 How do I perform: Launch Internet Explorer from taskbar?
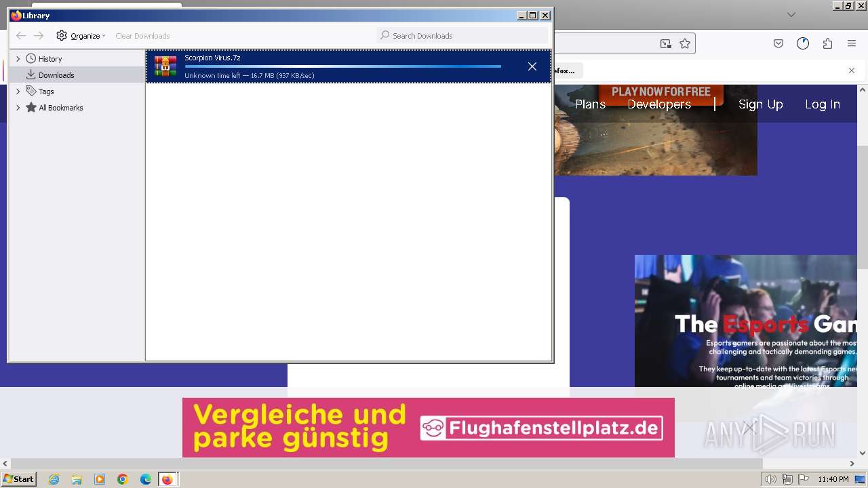coord(54,479)
